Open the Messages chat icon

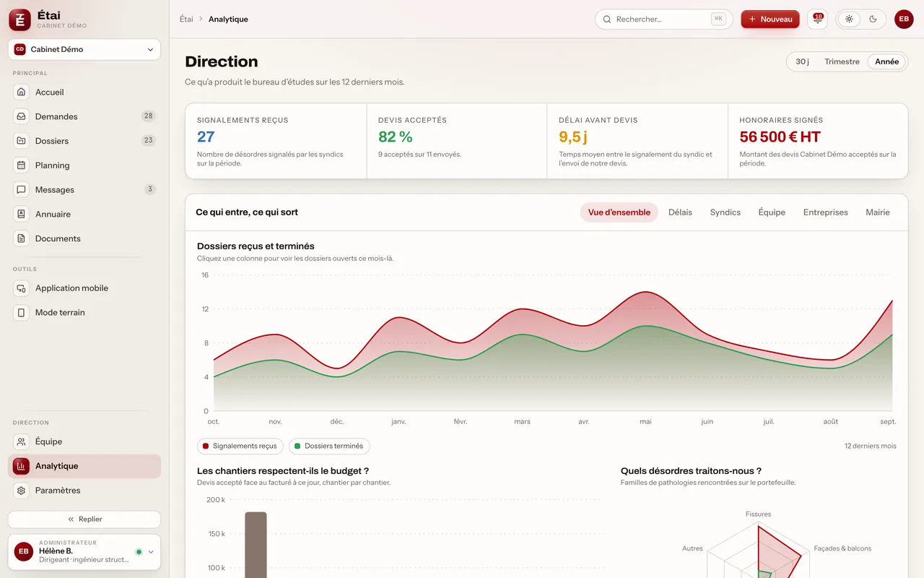[21, 190]
